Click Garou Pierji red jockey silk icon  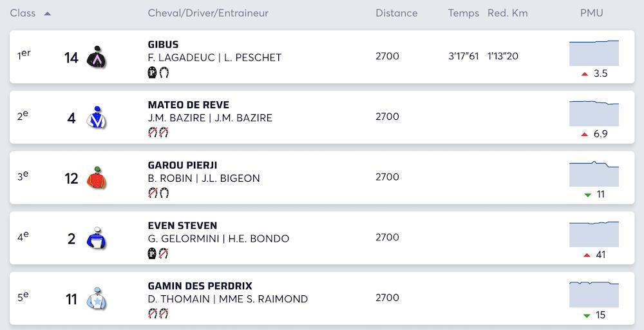[x=96, y=178]
